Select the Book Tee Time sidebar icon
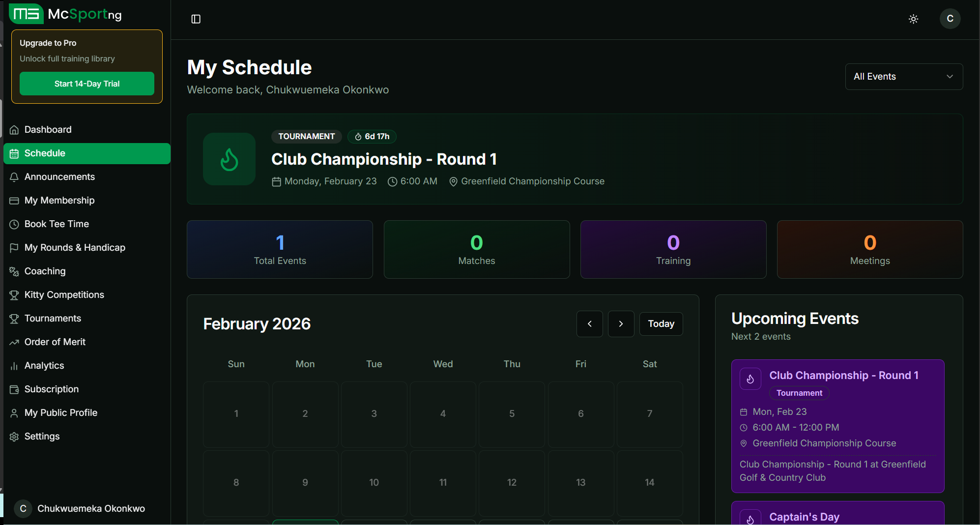Screen dimensions: 980x525 point(15,224)
